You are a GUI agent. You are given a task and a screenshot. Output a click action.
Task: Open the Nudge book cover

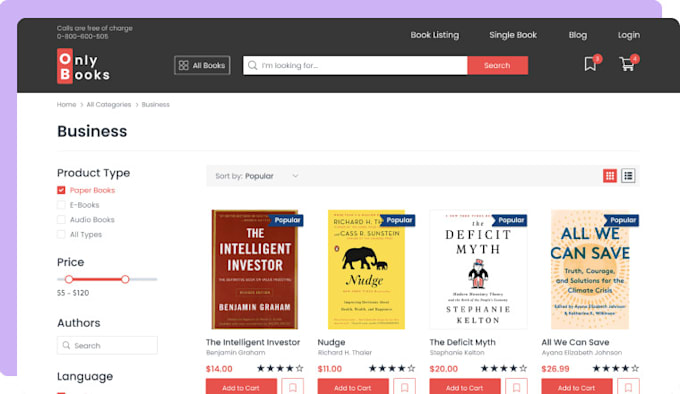pyautogui.click(x=366, y=270)
